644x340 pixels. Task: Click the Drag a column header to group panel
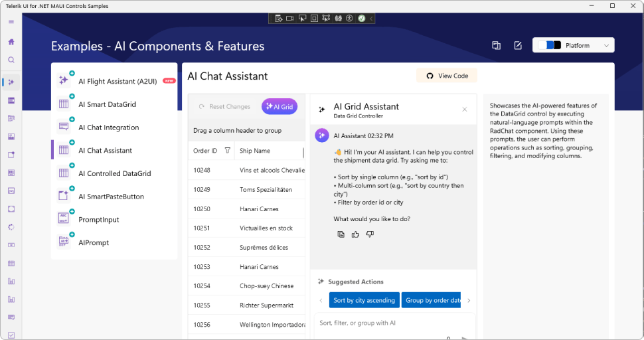246,131
